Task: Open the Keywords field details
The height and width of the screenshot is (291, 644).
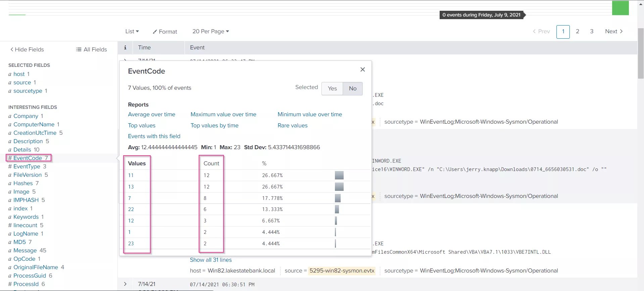Action: [26, 217]
